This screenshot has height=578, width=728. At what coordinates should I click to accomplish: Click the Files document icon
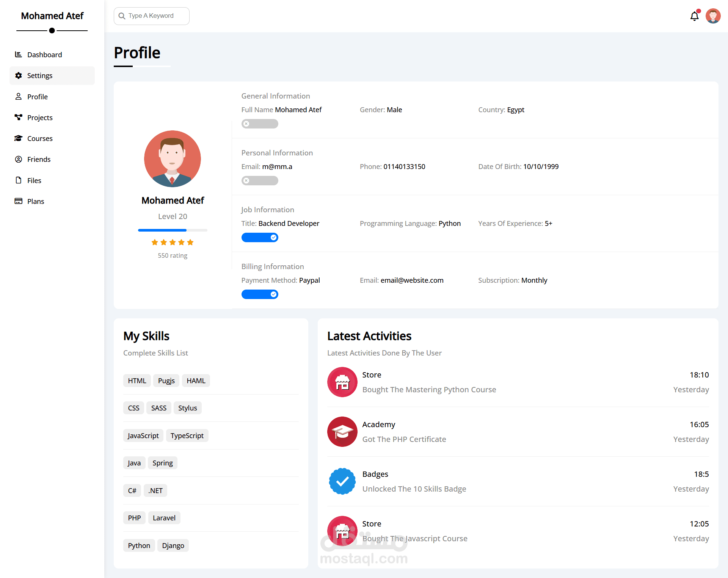pyautogui.click(x=18, y=180)
